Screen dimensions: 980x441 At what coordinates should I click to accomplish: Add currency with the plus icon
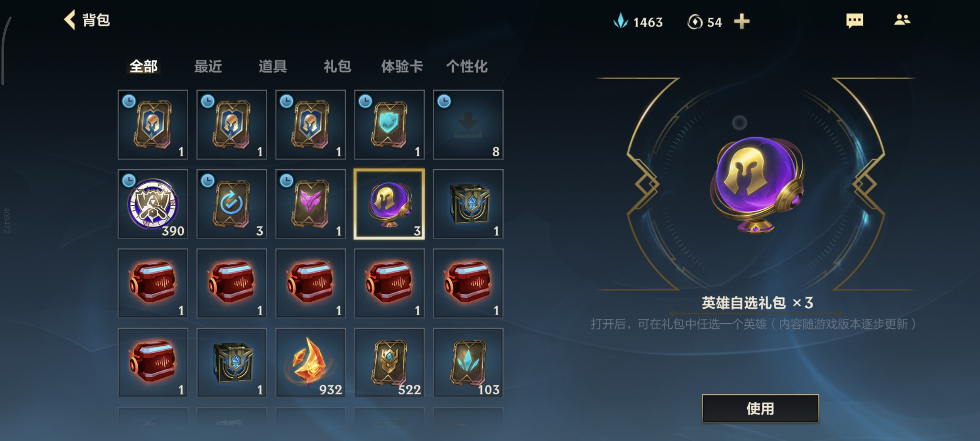pos(742,21)
